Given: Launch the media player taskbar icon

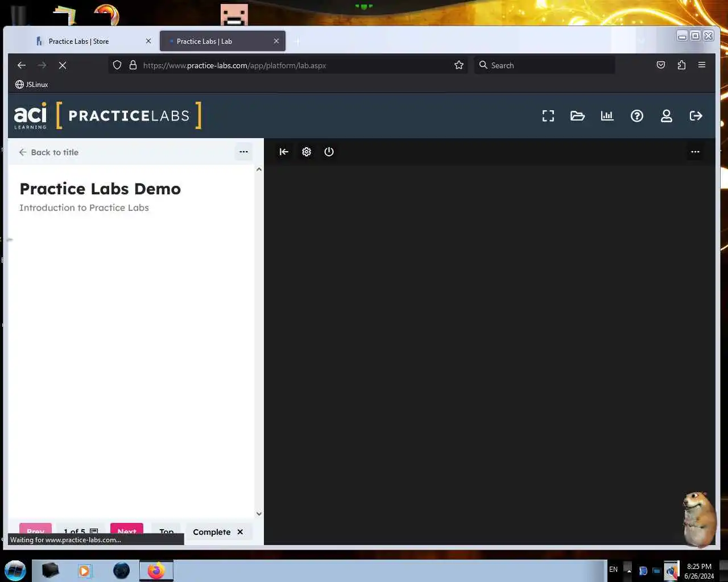Looking at the screenshot, I should pos(85,570).
